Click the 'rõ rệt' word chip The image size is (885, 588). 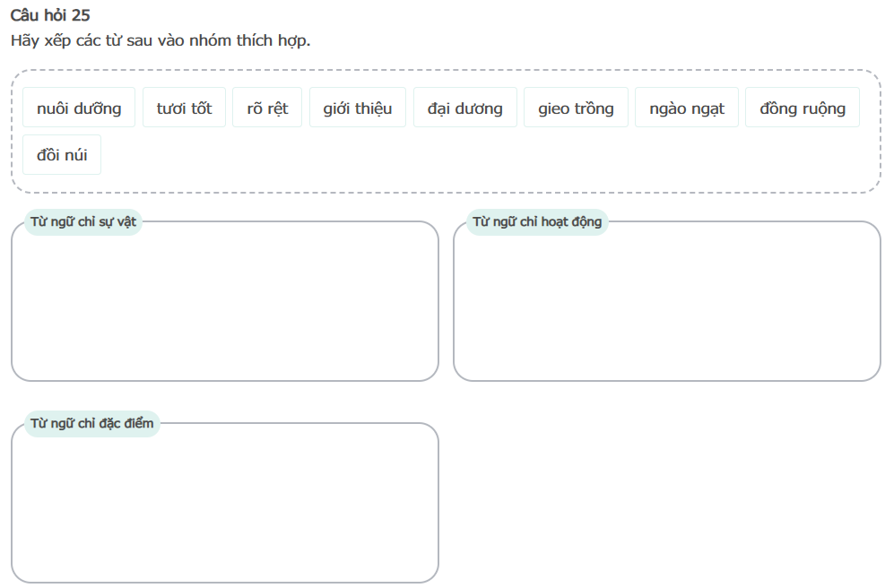267,108
